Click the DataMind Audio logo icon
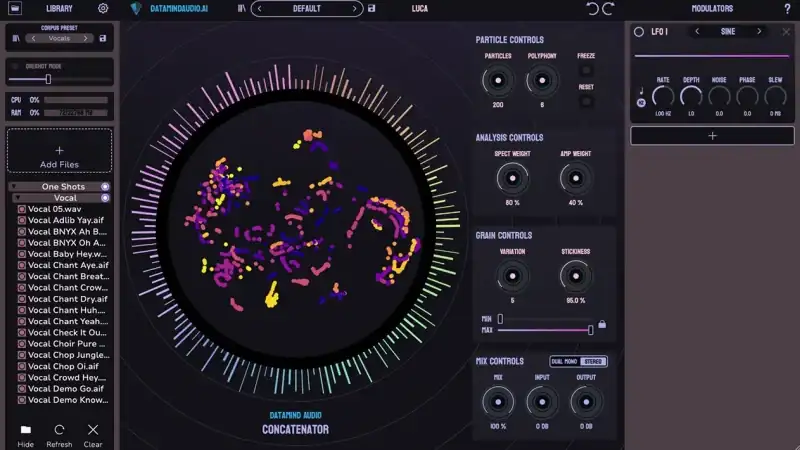Viewport: 800px width, 450px height. [136, 8]
